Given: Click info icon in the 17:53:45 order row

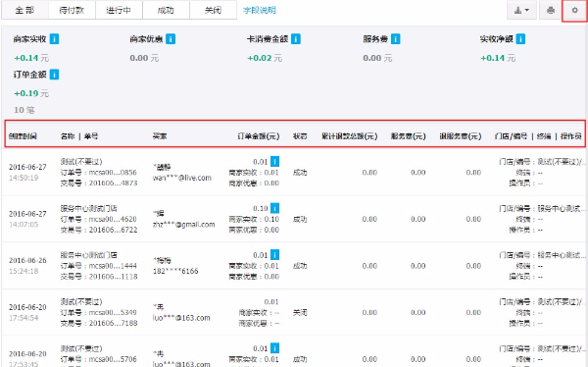Looking at the screenshot, I should pyautogui.click(x=274, y=348).
